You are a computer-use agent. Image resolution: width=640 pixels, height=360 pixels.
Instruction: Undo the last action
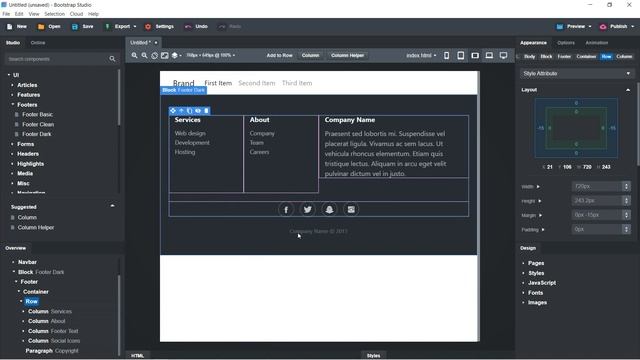point(196,27)
